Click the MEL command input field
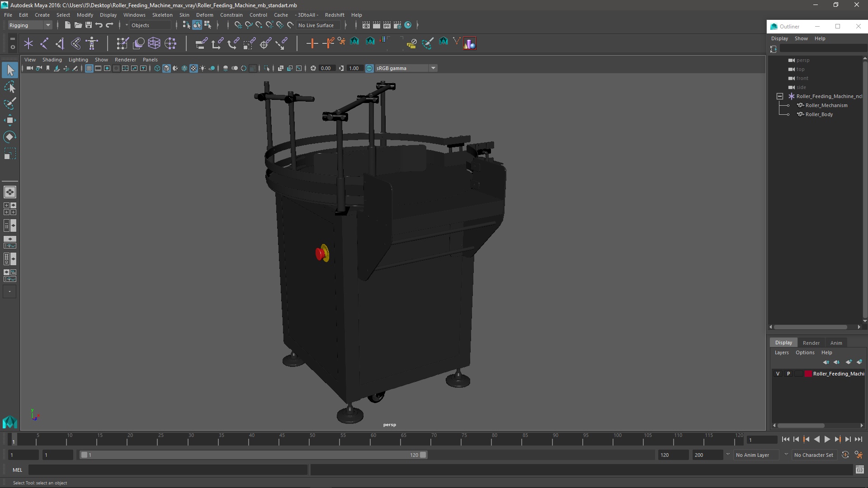 [167, 470]
